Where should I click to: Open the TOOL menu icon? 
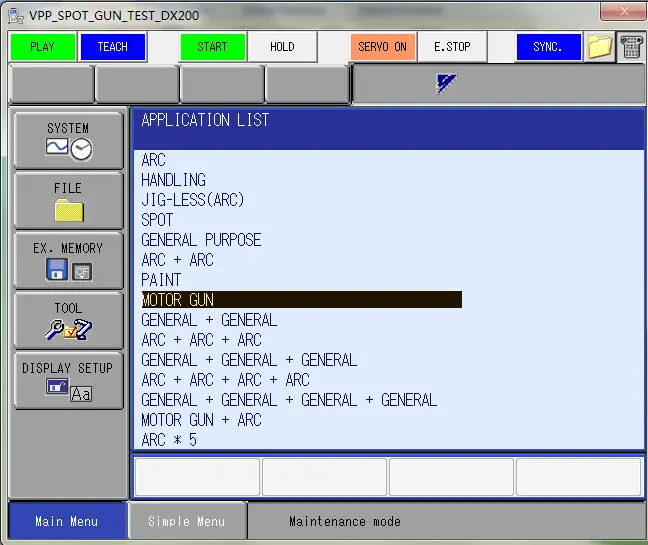pos(68,320)
